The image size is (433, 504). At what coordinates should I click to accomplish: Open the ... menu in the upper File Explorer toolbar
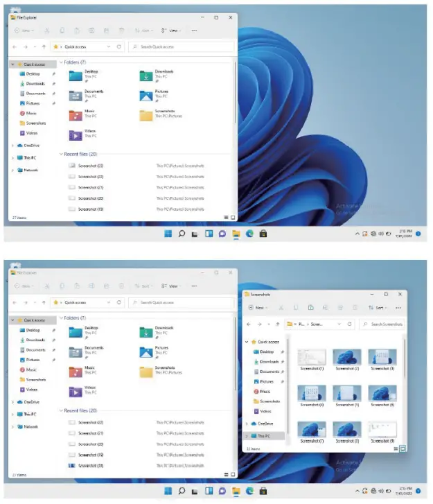tap(194, 31)
